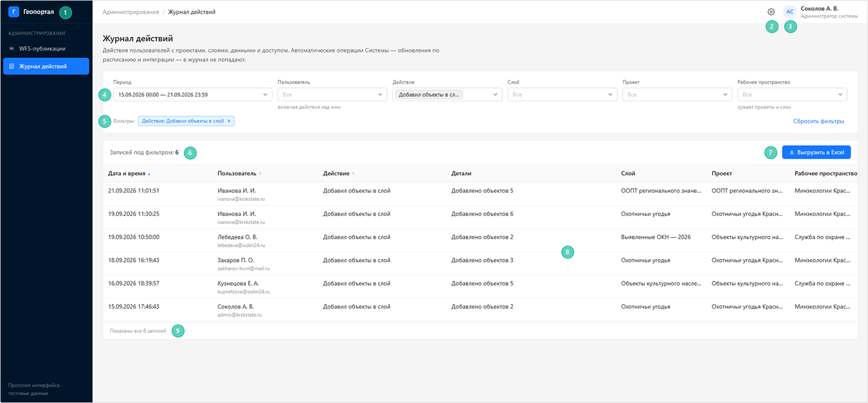
Task: Click the Кузнецова Е. А. user name
Action: 238,284
